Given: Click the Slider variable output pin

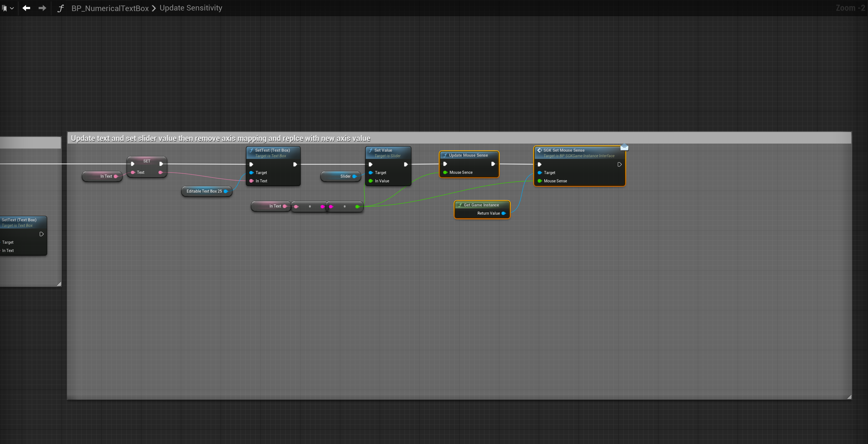Looking at the screenshot, I should 355,176.
